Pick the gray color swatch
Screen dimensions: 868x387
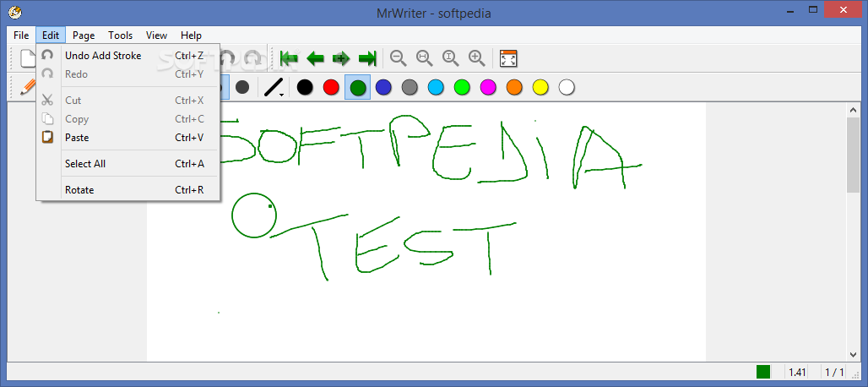[x=410, y=87]
